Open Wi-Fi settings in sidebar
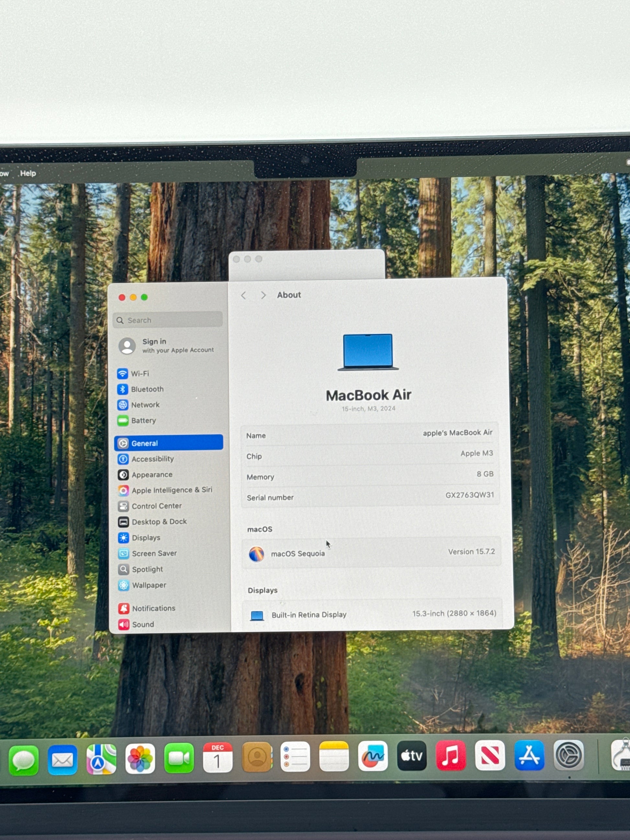This screenshot has height=840, width=630. point(139,374)
